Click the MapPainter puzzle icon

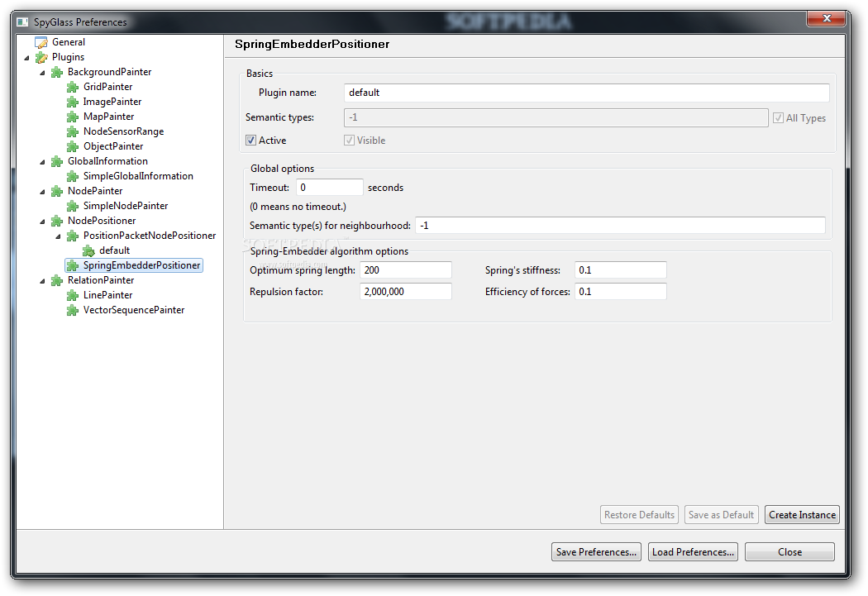click(73, 117)
